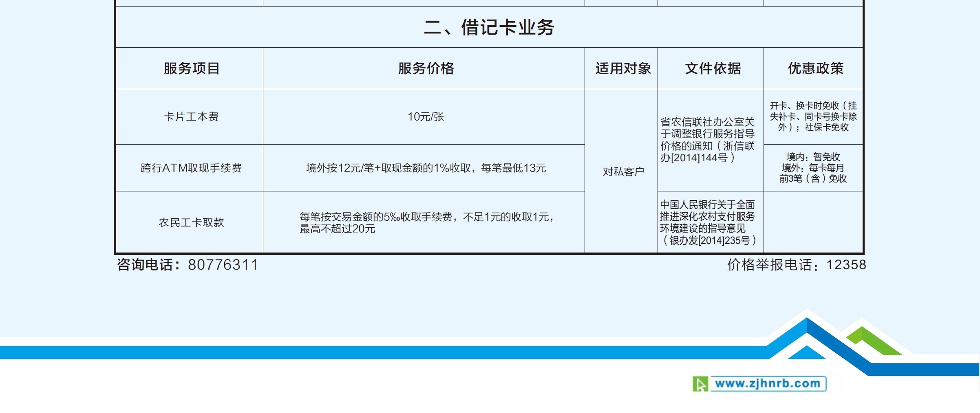Select the 10元/张 price cell

[426, 117]
